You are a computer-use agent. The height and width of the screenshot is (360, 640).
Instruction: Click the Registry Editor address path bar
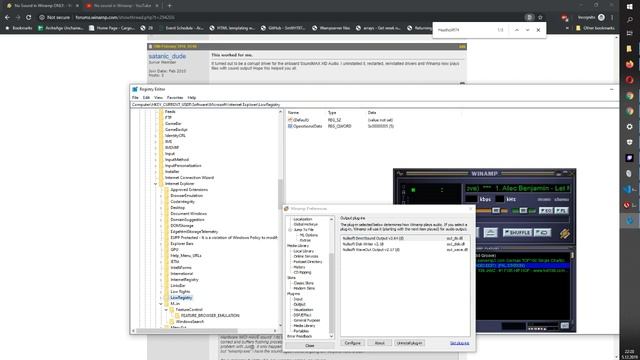coord(375,105)
